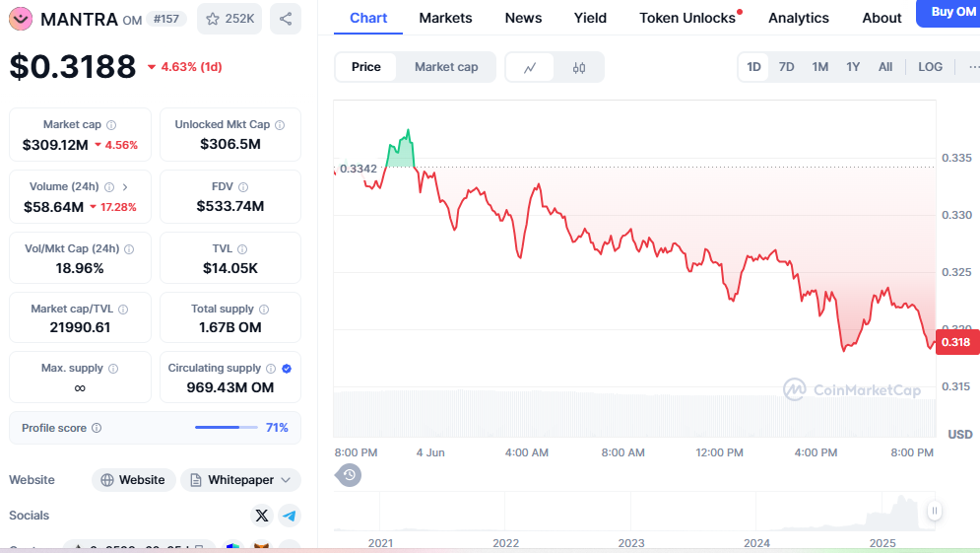Click the 2021 mark on timeline navigator

380,543
